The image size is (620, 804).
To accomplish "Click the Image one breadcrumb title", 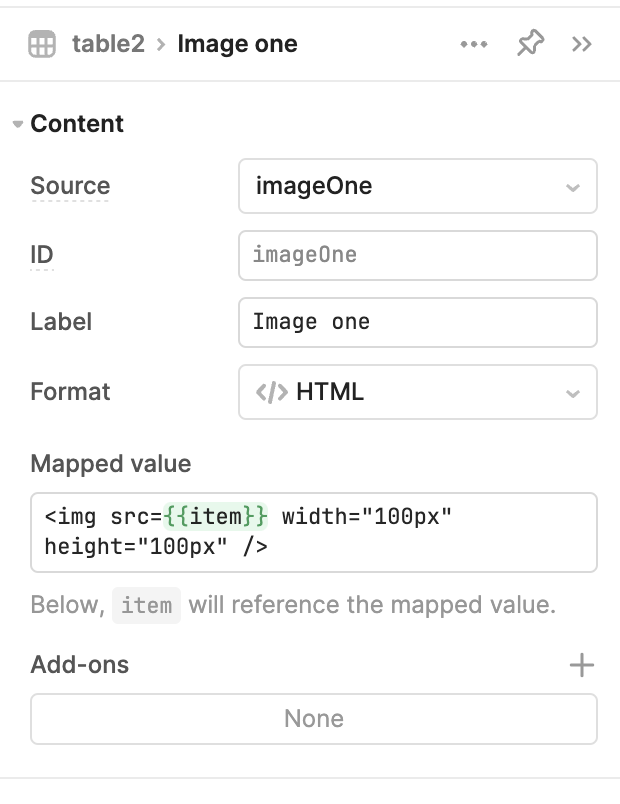I will [237, 45].
